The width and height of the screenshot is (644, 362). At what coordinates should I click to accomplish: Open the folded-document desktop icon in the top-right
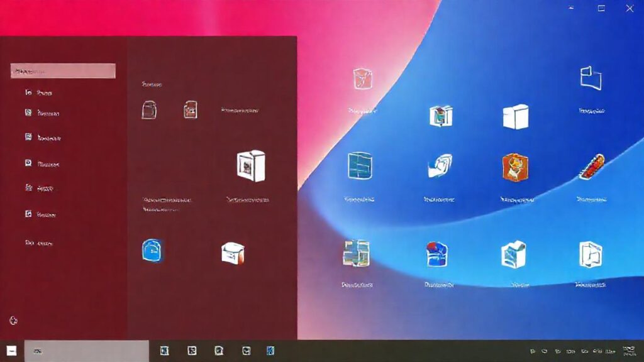(x=589, y=79)
